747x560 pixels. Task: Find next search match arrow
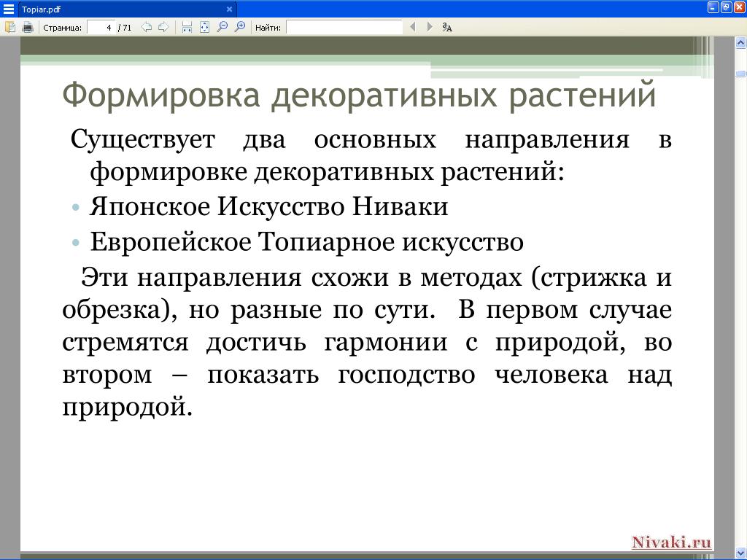click(430, 27)
